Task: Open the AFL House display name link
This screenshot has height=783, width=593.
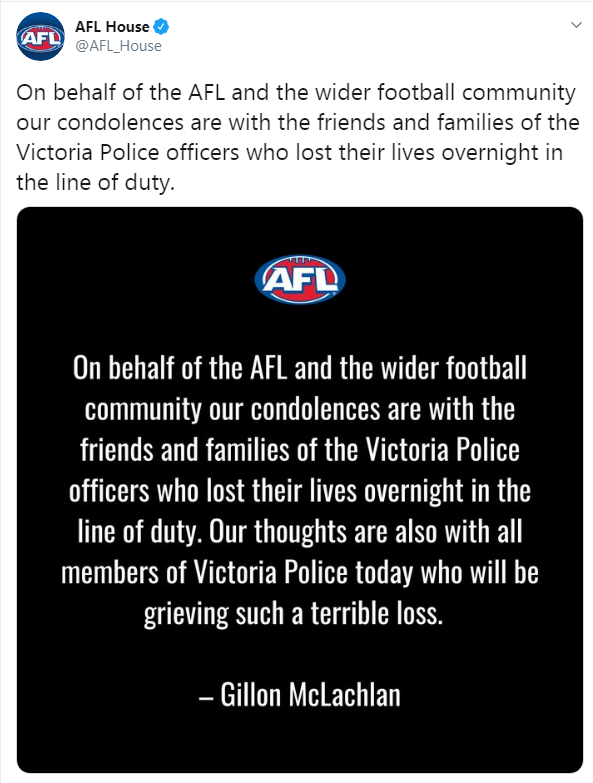Action: (x=112, y=26)
